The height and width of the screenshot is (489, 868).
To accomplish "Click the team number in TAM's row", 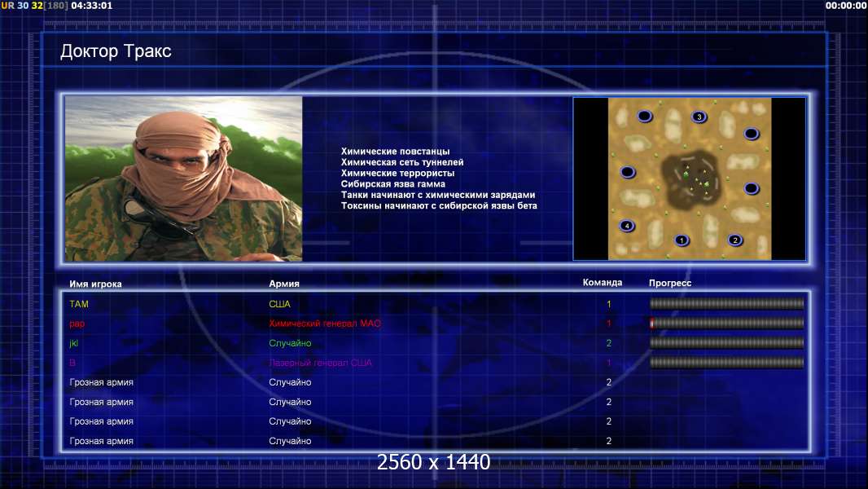I will tap(609, 304).
